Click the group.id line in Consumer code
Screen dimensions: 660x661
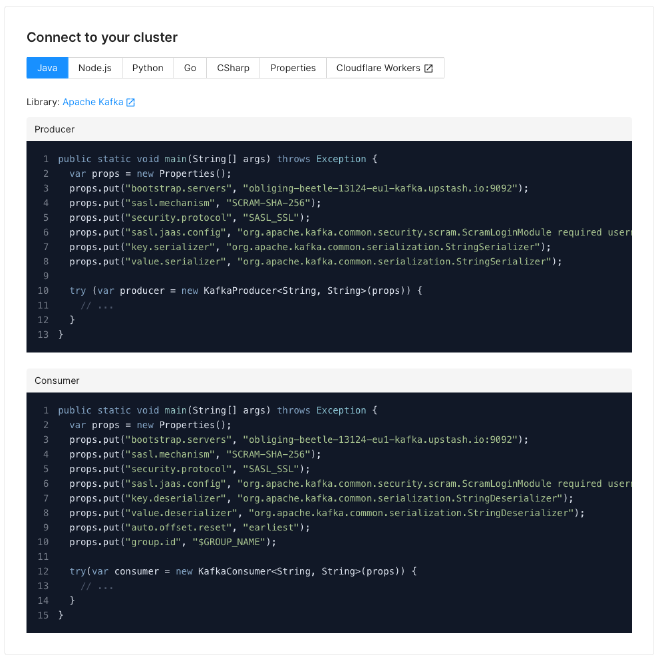click(171, 542)
